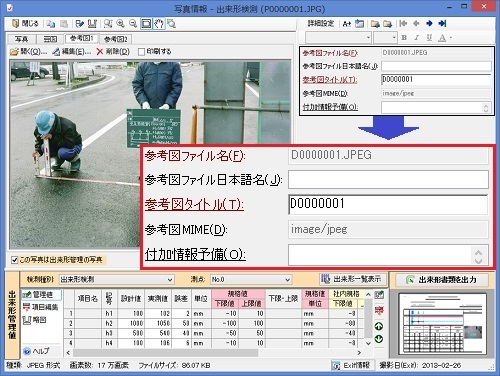The width and height of the screenshot is (500, 376).
Task: Activate the hand pan tool icon
Action: tap(159, 24)
